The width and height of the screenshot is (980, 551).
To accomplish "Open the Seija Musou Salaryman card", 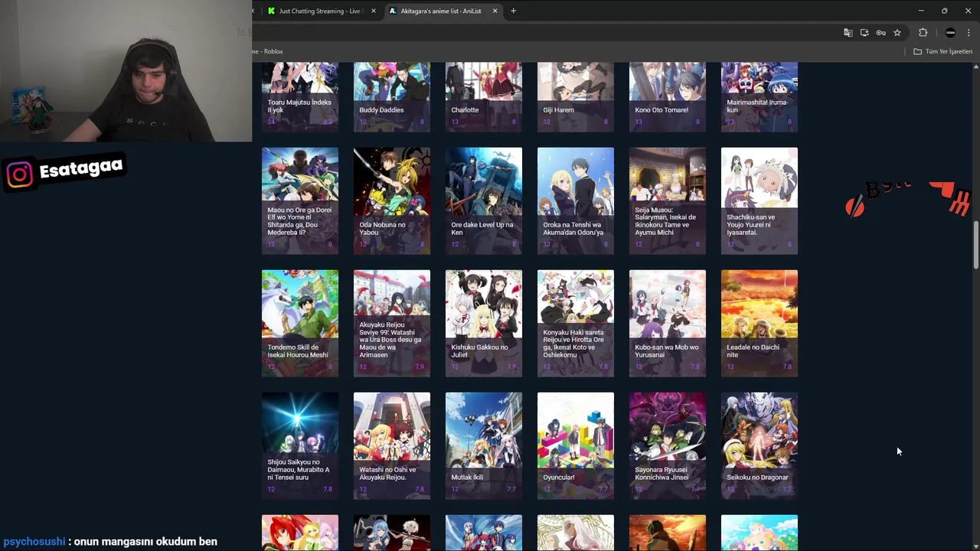I will (x=668, y=201).
